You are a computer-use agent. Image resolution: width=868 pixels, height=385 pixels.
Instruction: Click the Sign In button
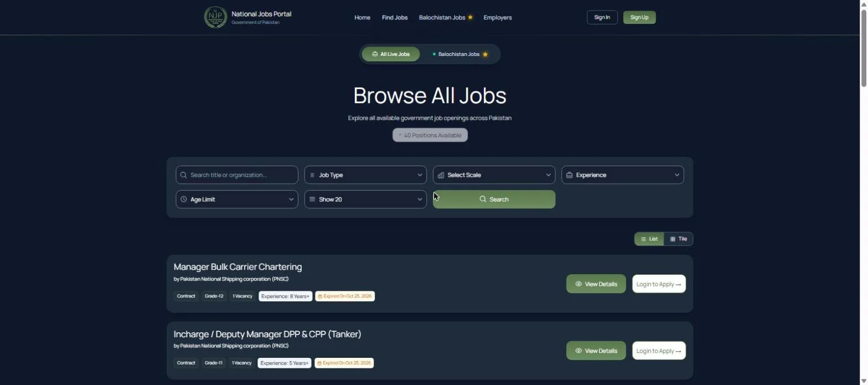[602, 17]
